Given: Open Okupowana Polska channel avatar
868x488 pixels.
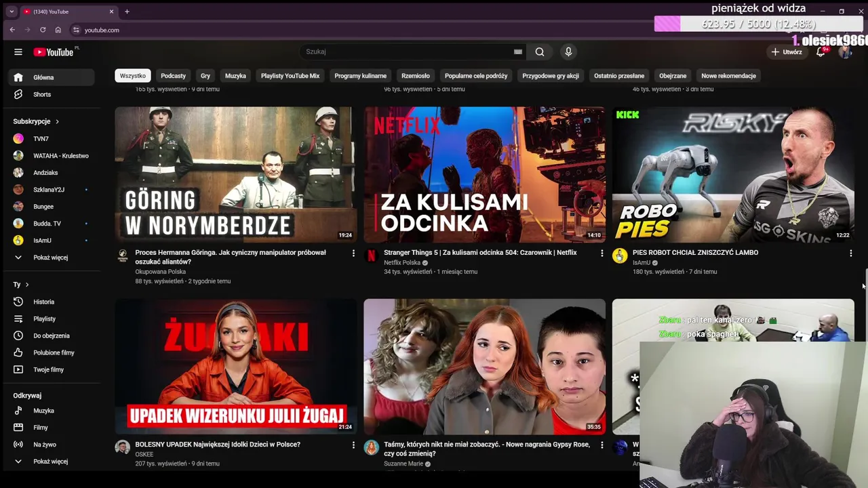Looking at the screenshot, I should point(123,256).
